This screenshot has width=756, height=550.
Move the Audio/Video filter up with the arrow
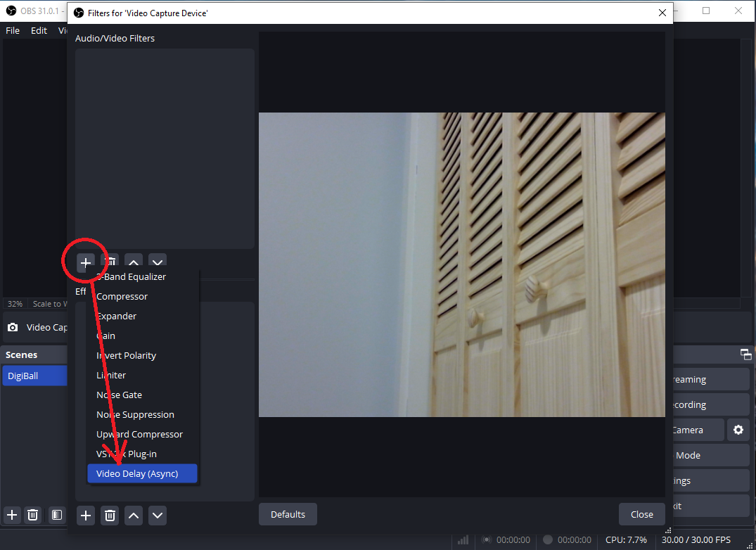tap(134, 263)
